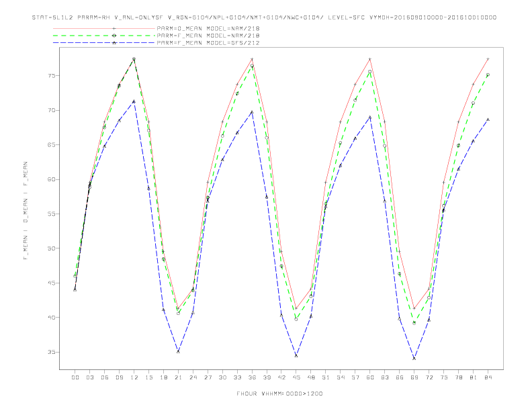This screenshot has width=532, height=411.
Task: Click the green circle minimum at hour 69
Action: point(414,323)
